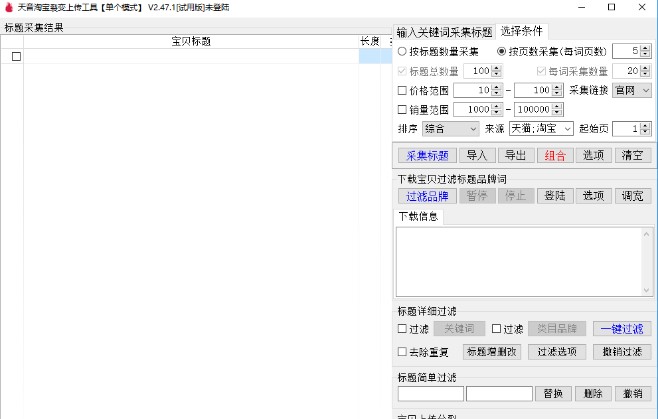Screen dimensions: 658x419
Task: Toggle the first row checkbox in results table
Action: pos(16,57)
